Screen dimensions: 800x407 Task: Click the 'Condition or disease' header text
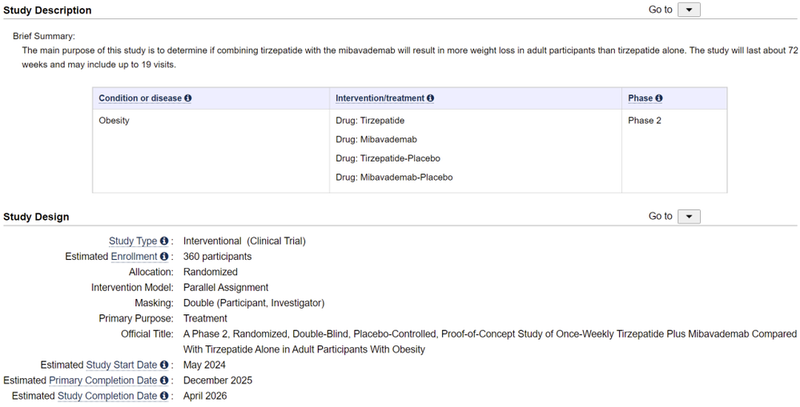pos(140,98)
